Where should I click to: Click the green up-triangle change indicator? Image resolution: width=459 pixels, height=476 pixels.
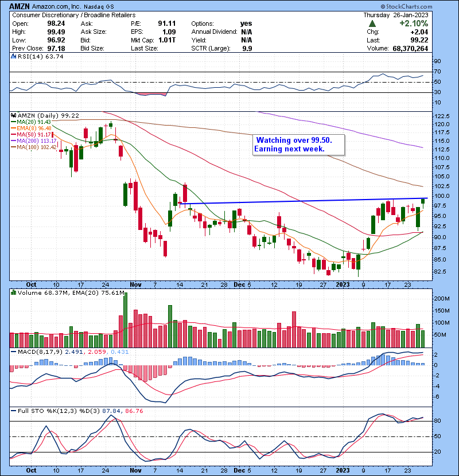tap(372, 24)
